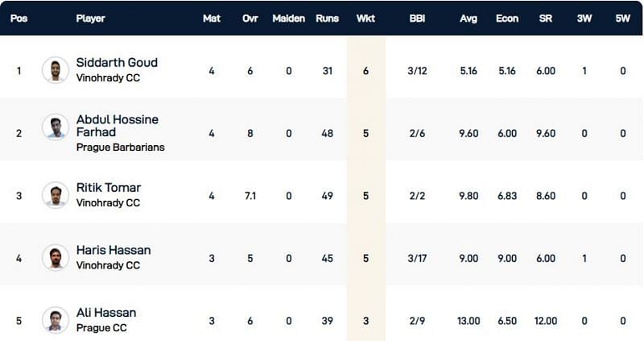Click the Pos column header
Screen dimensions: 644x341
tap(19, 18)
